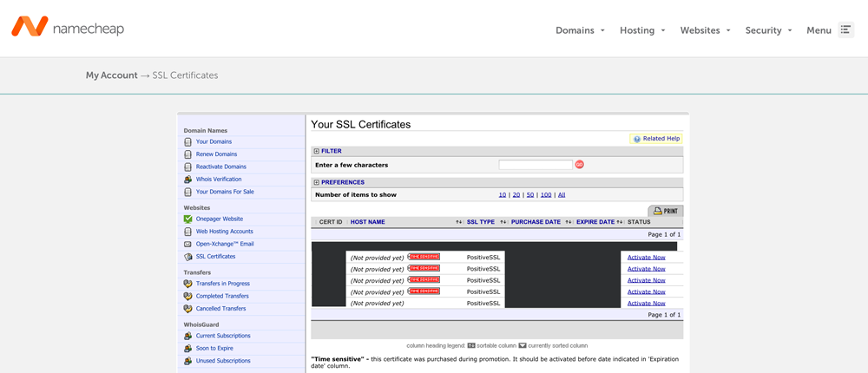Open Web Hosting Accounts sidebar link

click(x=224, y=232)
